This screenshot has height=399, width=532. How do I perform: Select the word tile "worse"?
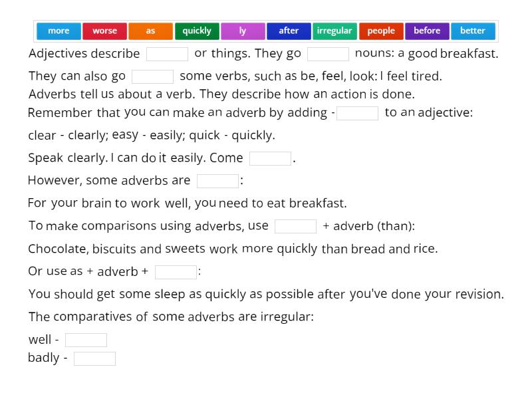(x=105, y=31)
